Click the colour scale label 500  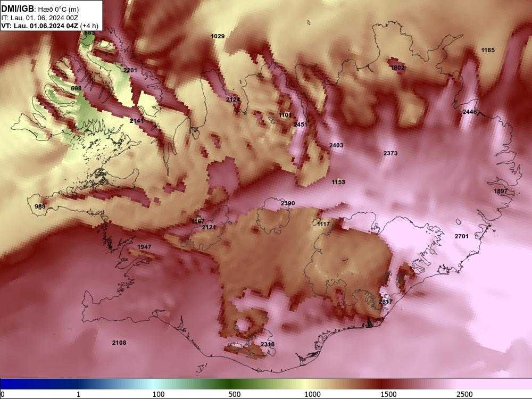tap(235, 394)
